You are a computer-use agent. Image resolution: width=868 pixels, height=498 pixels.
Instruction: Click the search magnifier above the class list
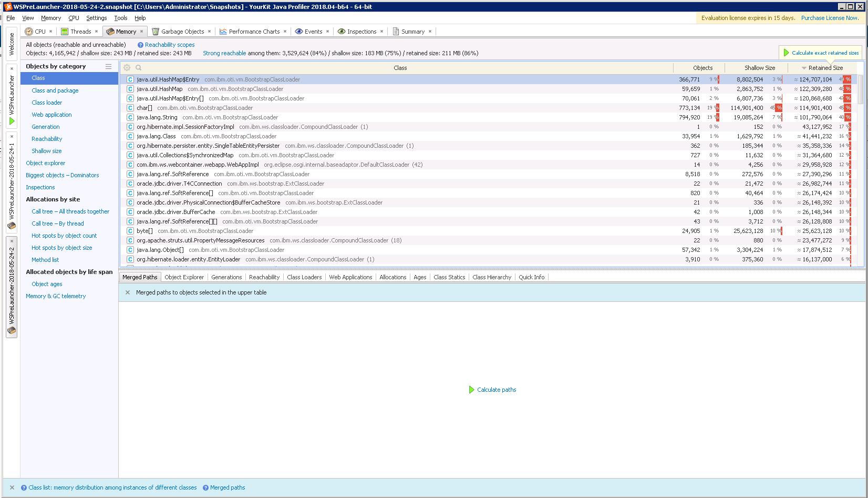[x=138, y=67]
